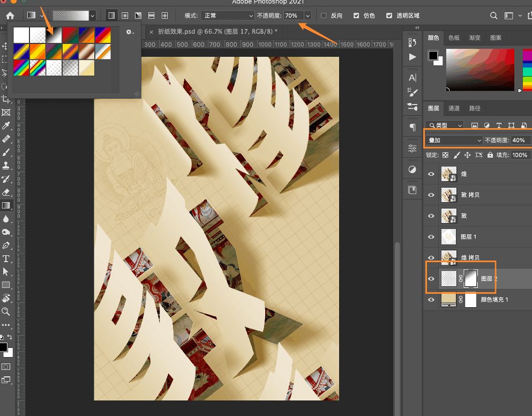
Task: Toggle the 反向 checkbox
Action: pos(324,16)
